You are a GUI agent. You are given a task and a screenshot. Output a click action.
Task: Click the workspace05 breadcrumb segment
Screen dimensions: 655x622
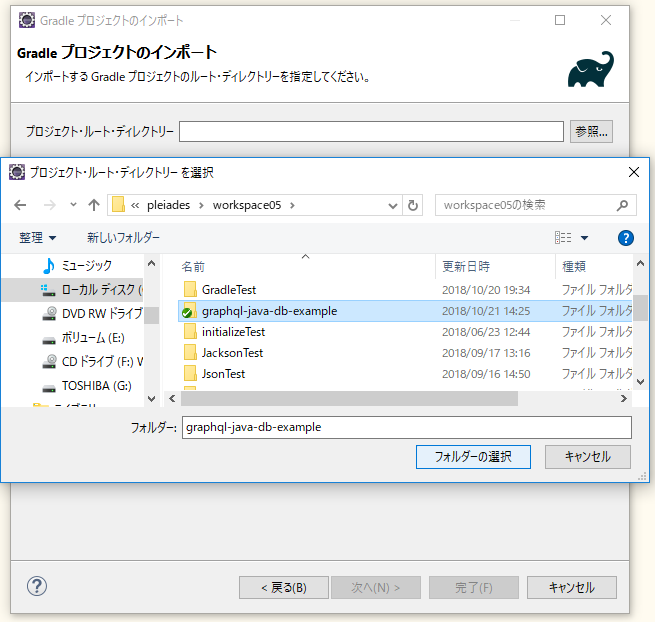point(247,205)
